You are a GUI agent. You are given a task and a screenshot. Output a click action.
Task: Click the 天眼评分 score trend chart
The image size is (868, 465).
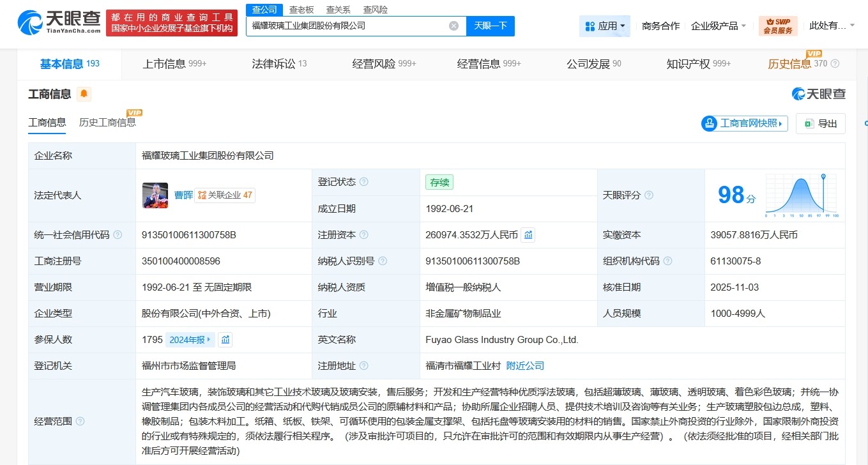click(x=801, y=195)
